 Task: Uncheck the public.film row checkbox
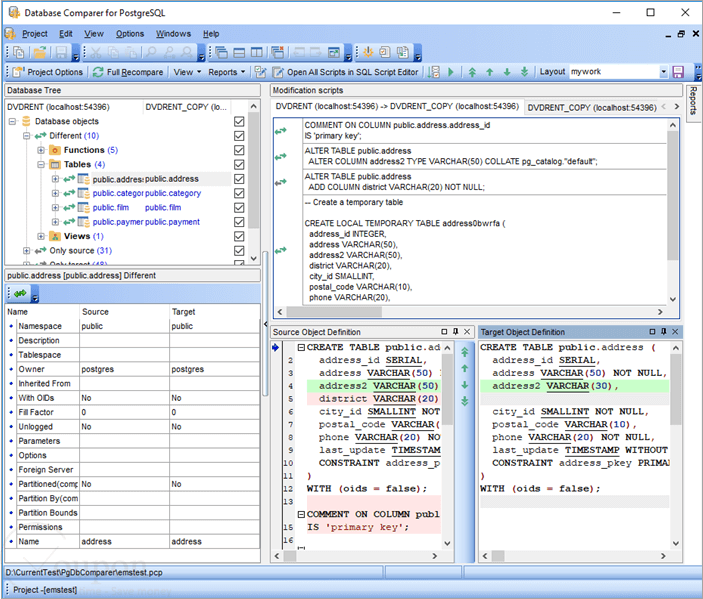[239, 208]
